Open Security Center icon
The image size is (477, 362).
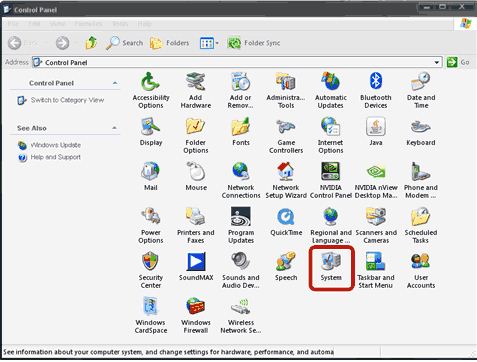tap(151, 270)
